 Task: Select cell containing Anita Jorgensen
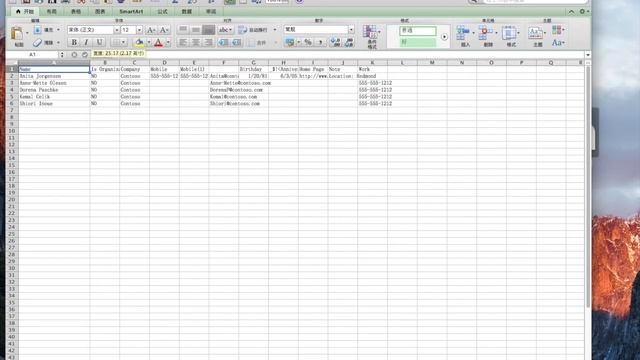(x=54, y=76)
